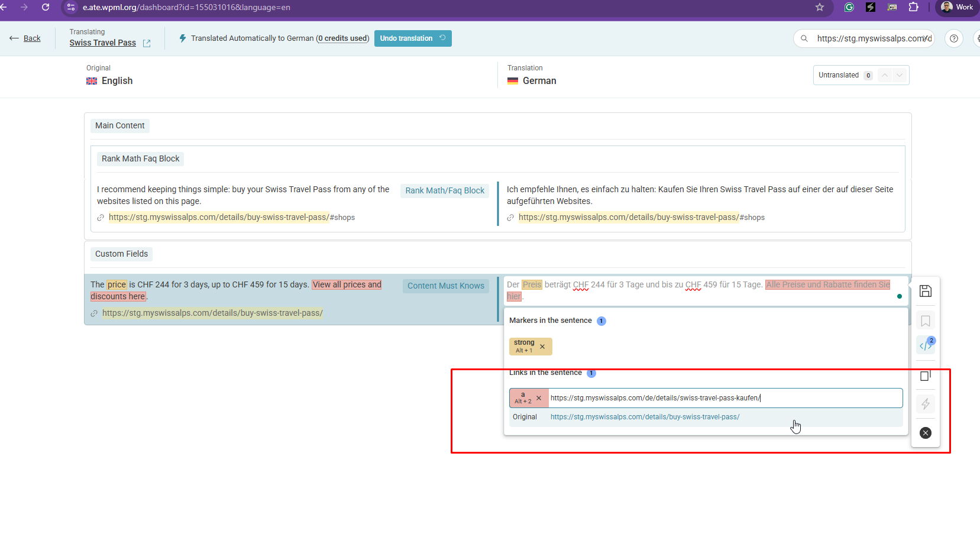Image resolution: width=980 pixels, height=550 pixels.
Task: Insert the strong marker Alt+1
Action: coord(524,346)
